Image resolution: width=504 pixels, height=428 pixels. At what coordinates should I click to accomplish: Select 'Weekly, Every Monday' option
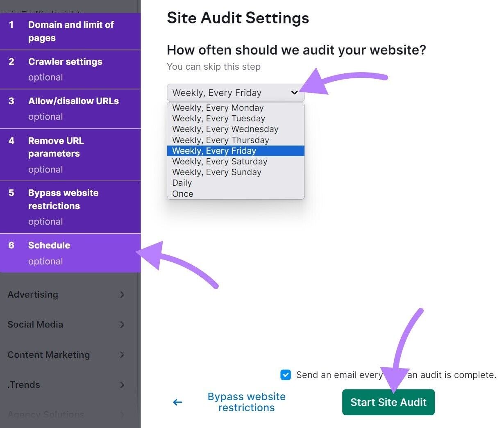218,107
